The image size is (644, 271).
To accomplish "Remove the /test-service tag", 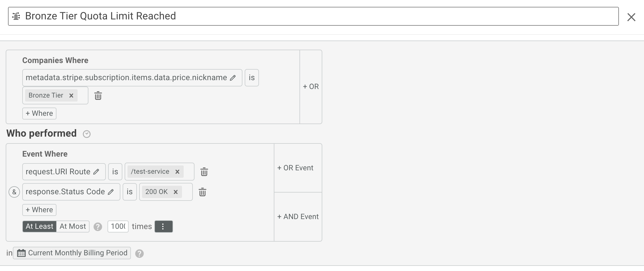I will click(177, 172).
